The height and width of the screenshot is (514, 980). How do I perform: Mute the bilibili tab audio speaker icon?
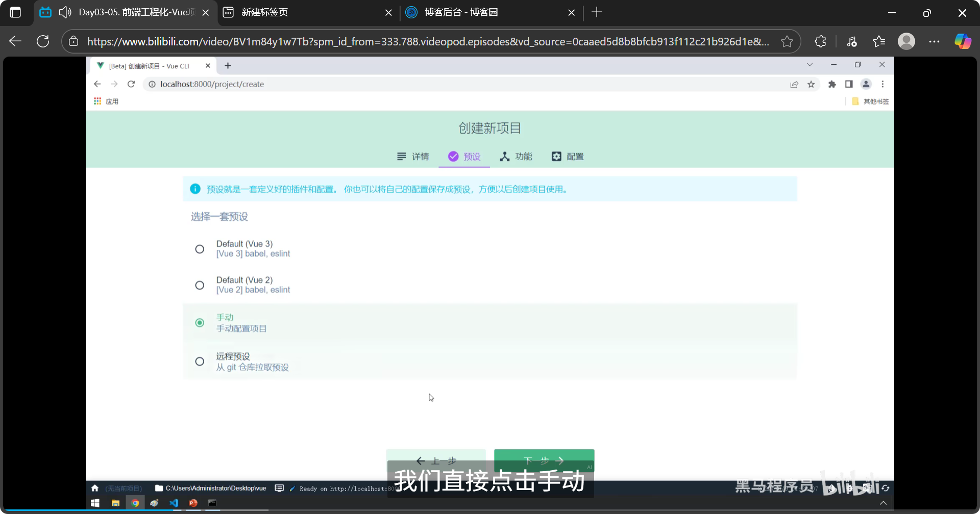[65, 12]
